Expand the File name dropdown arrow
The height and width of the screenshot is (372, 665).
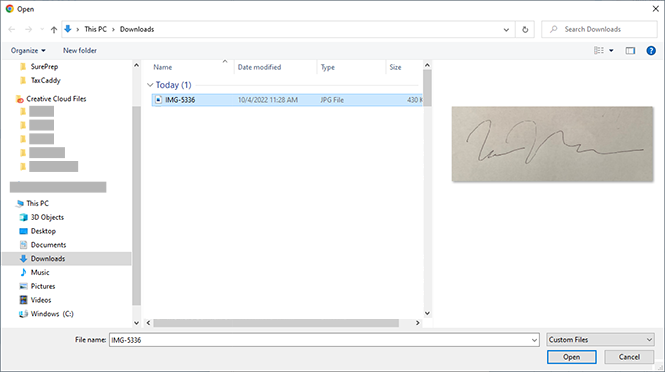pyautogui.click(x=534, y=340)
